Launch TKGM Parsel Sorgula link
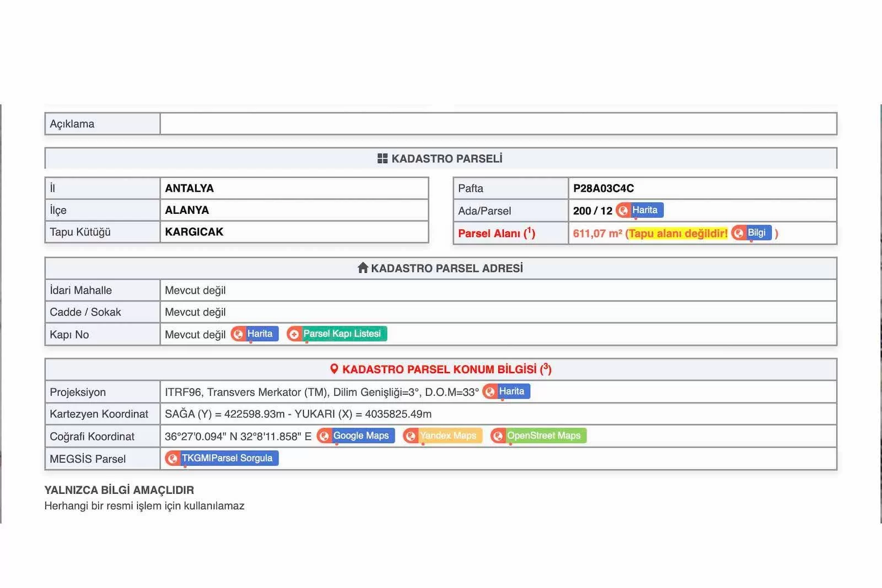This screenshot has width=882, height=588. pos(222,458)
